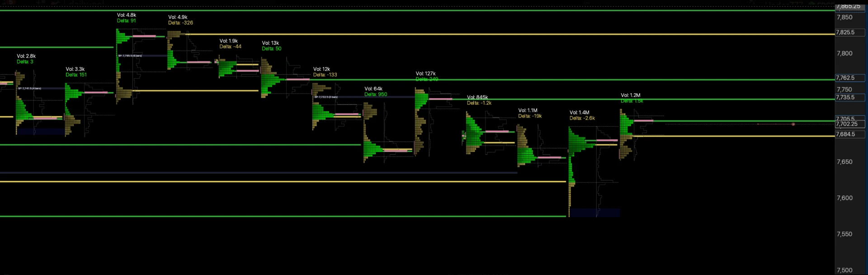868x275 pixels.
Task: Click the "Vol: 127k" label
Action: [426, 74]
